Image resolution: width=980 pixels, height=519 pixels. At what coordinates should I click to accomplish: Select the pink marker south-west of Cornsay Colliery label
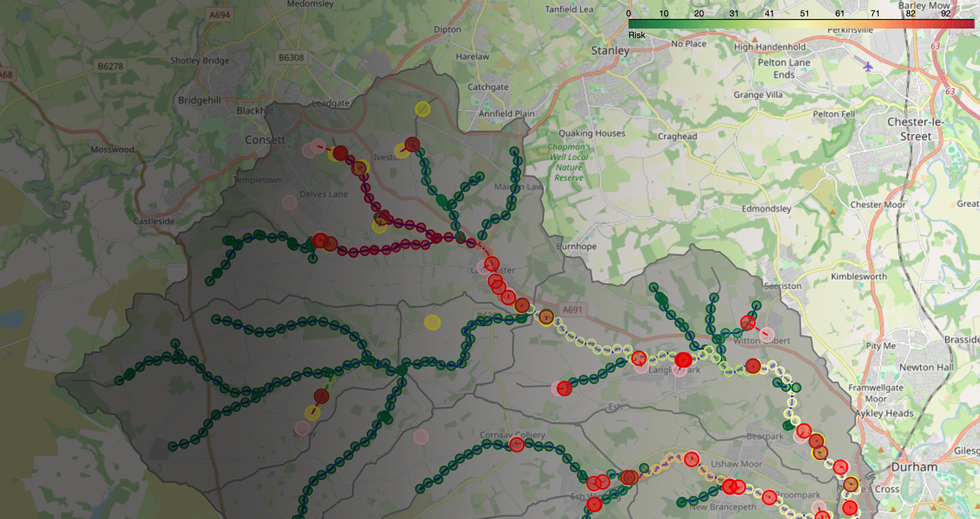click(421, 437)
